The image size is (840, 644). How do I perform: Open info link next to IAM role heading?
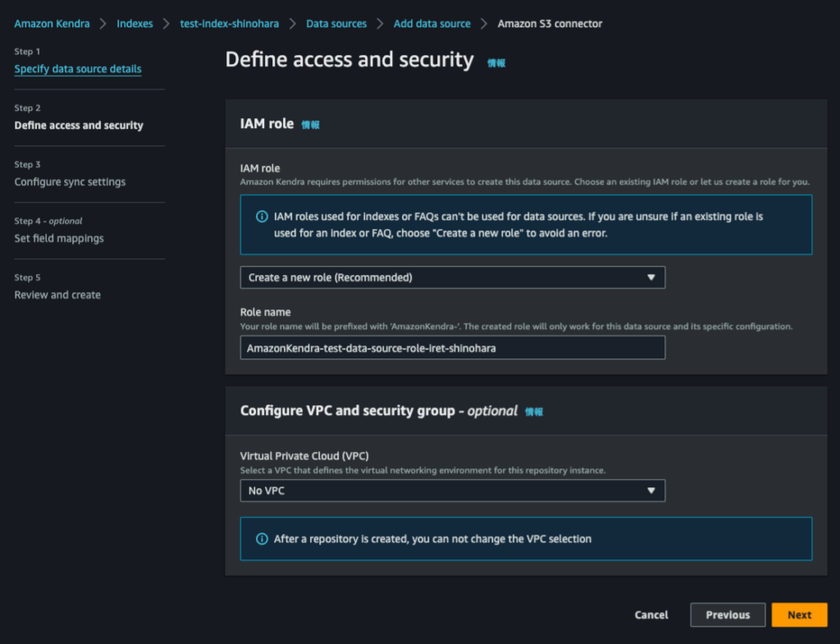pos(310,125)
